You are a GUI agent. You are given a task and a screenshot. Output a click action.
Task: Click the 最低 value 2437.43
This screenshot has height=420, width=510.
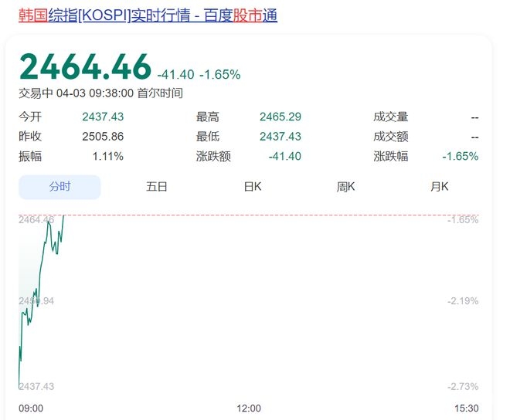coord(280,137)
